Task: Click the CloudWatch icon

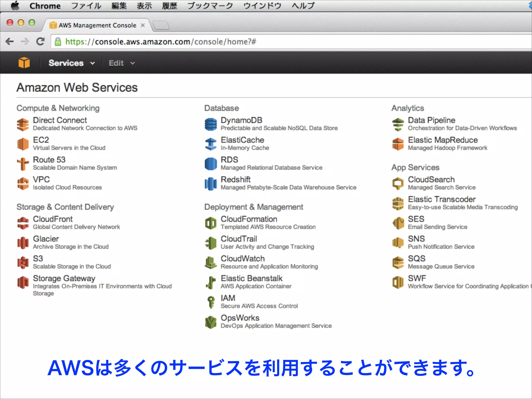Action: pyautogui.click(x=211, y=263)
